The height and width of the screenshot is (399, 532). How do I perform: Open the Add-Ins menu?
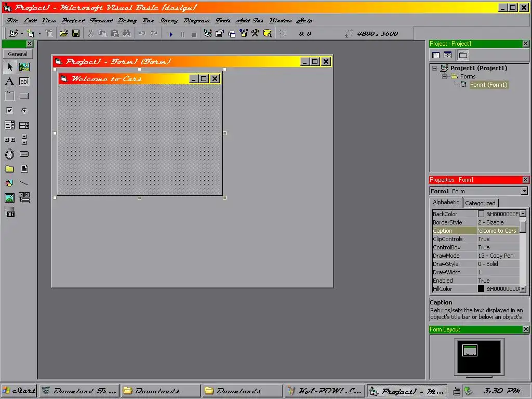click(250, 21)
